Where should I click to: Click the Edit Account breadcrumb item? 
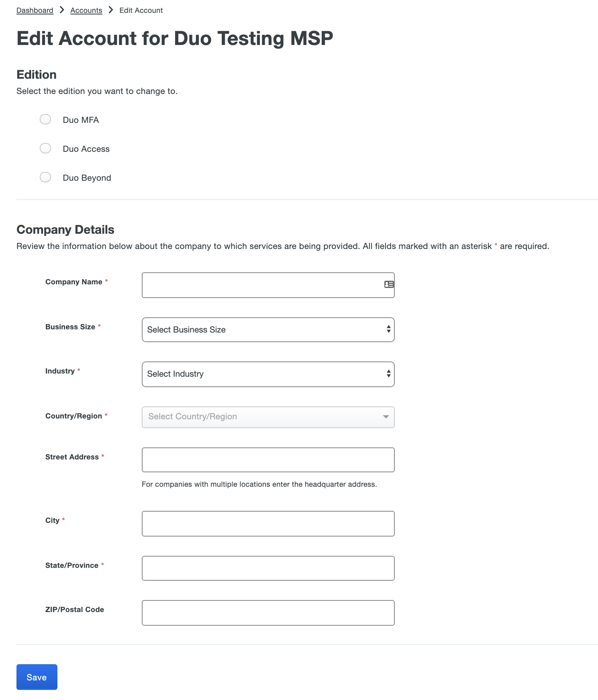coord(141,10)
